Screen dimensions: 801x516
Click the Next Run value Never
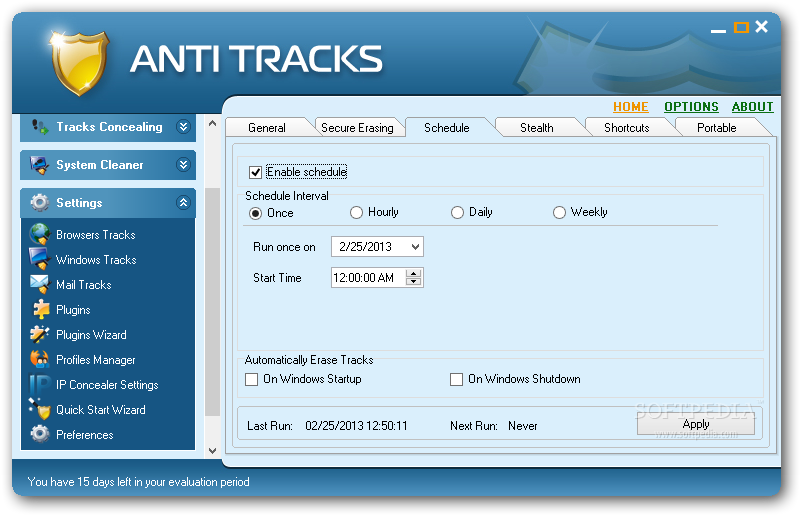[x=523, y=426]
